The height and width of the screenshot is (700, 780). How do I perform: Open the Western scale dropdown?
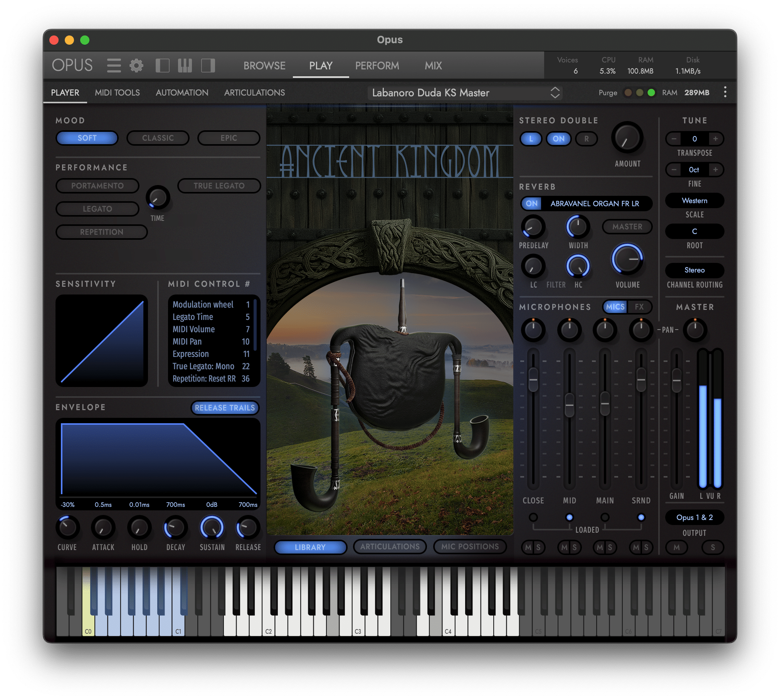694,201
